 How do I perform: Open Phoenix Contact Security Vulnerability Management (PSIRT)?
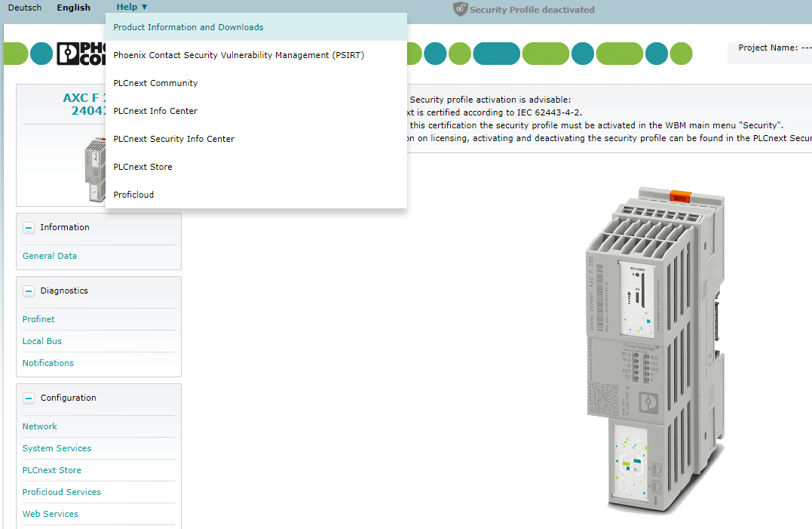pyautogui.click(x=256, y=55)
